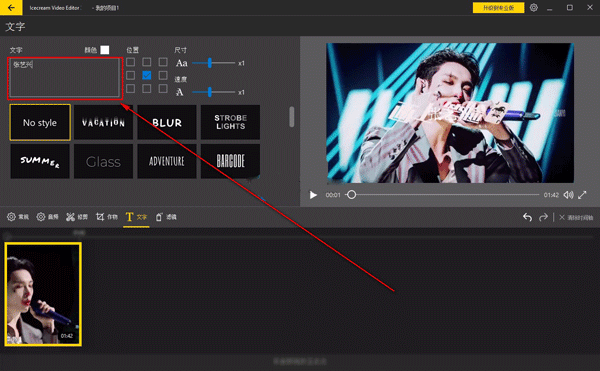Click the text size slider handle
This screenshot has height=371, width=600.
pos(210,63)
